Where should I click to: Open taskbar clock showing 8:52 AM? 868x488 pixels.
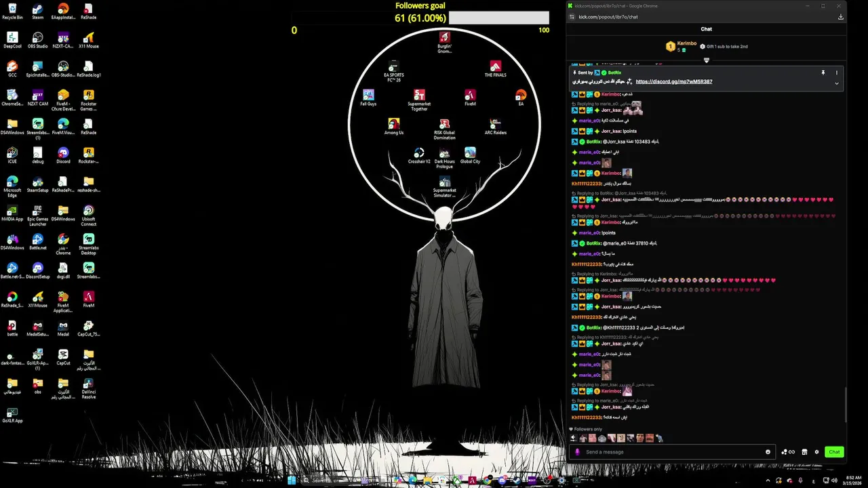[853, 481]
